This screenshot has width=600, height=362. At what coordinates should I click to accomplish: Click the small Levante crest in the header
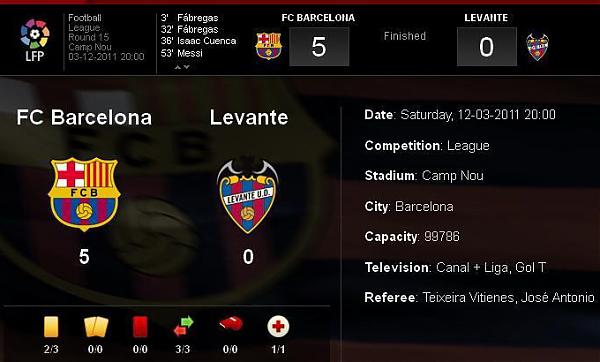coord(537,47)
